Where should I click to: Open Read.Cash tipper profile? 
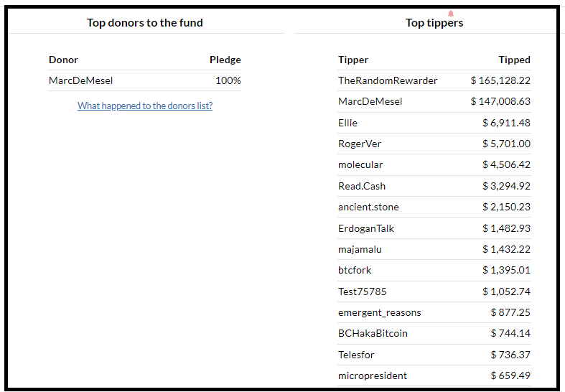[x=362, y=186]
